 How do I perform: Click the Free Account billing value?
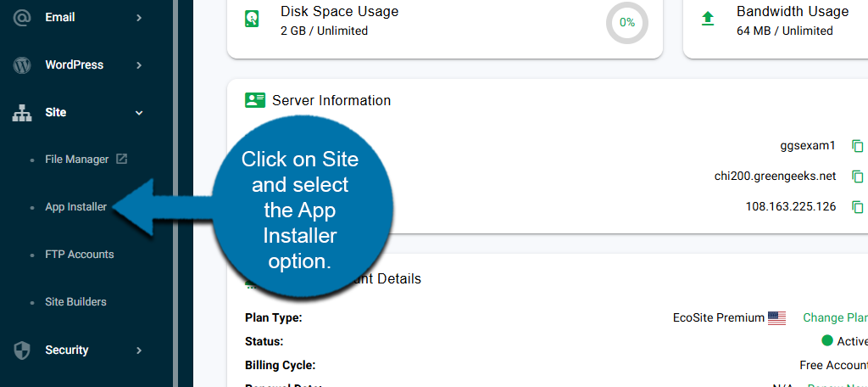tap(834, 366)
